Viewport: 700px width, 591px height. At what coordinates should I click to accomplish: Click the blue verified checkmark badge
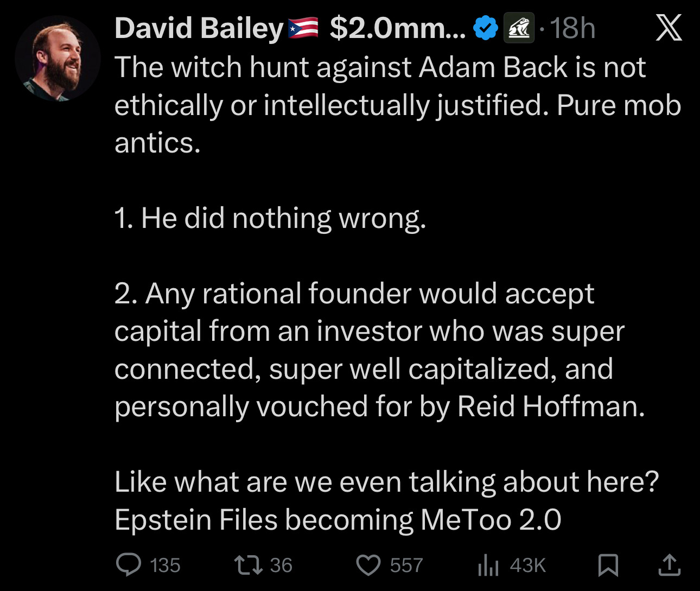486,28
